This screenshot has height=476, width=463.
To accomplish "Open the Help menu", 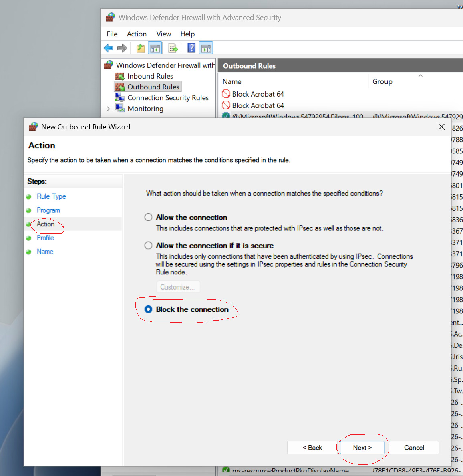I will tap(187, 34).
